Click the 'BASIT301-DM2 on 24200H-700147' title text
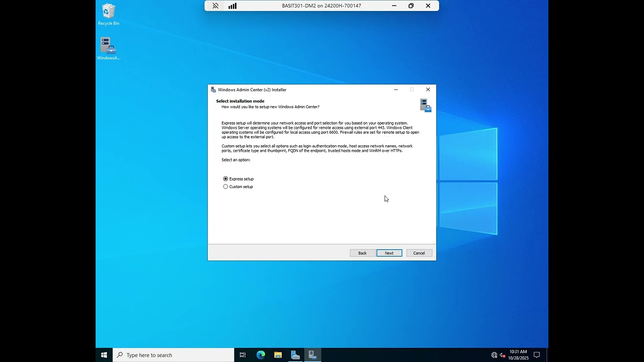Image resolution: width=644 pixels, height=362 pixels. (321, 6)
